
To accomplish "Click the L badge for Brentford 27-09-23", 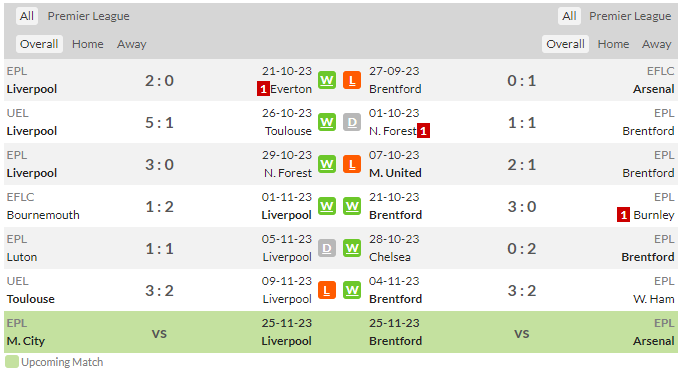I will pos(352,80).
